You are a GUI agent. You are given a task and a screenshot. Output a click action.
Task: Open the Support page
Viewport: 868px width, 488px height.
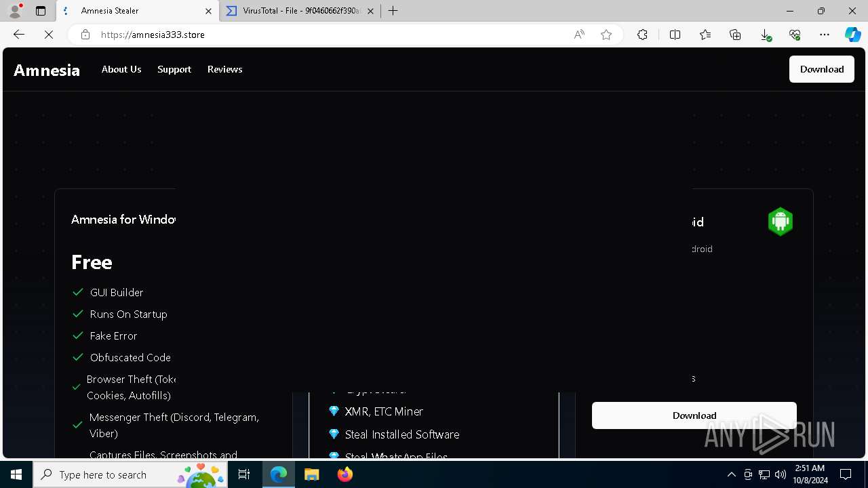174,69
